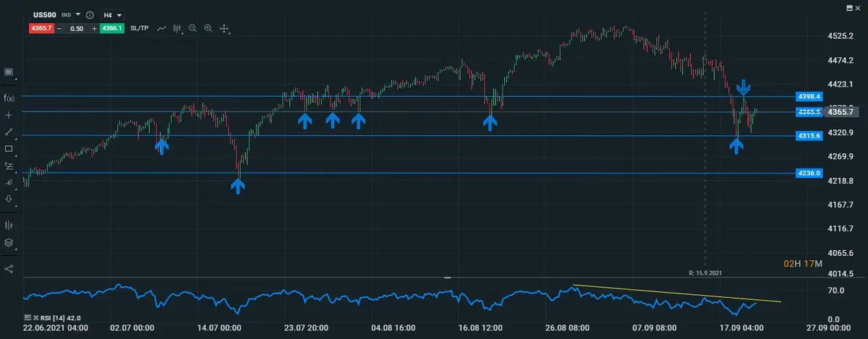
Task: Expand the H4 timeframe dropdown
Action: click(x=113, y=14)
